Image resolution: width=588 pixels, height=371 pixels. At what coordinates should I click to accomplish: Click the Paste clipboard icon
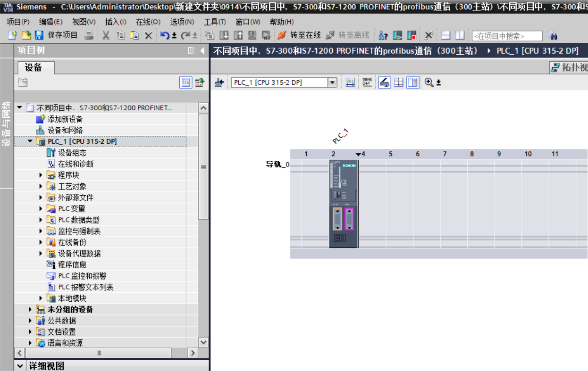tap(134, 35)
